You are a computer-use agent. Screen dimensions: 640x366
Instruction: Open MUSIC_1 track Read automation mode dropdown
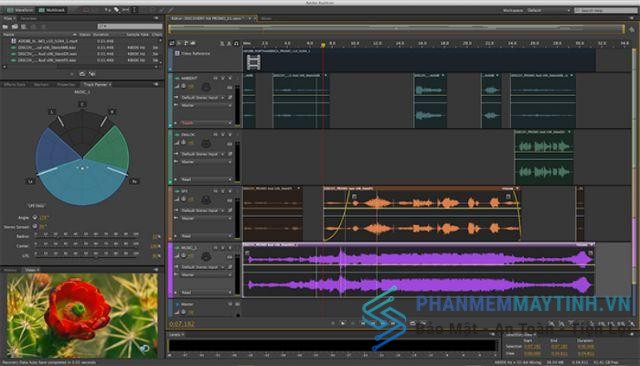coord(206,293)
